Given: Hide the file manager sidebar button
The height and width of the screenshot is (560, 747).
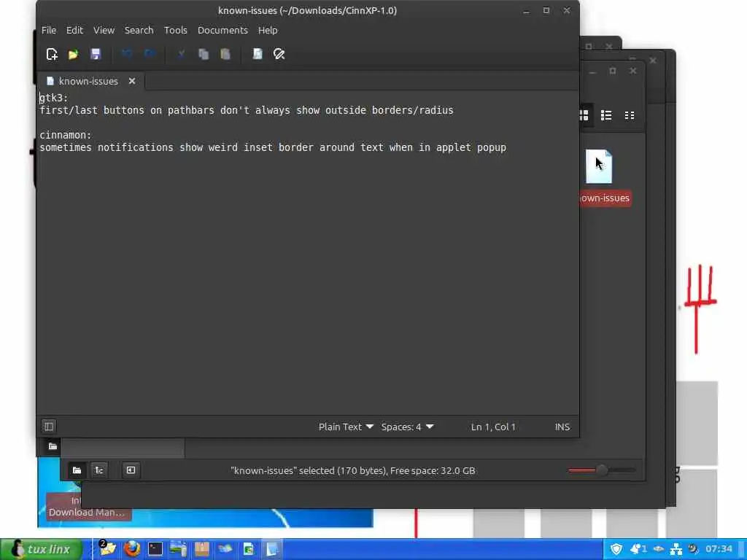Looking at the screenshot, I should point(131,470).
